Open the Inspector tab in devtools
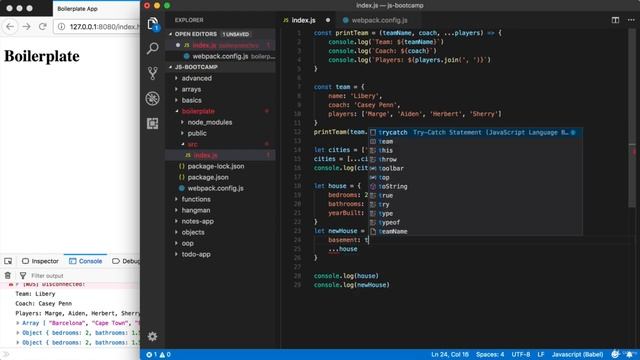640x360 pixels. click(40, 261)
